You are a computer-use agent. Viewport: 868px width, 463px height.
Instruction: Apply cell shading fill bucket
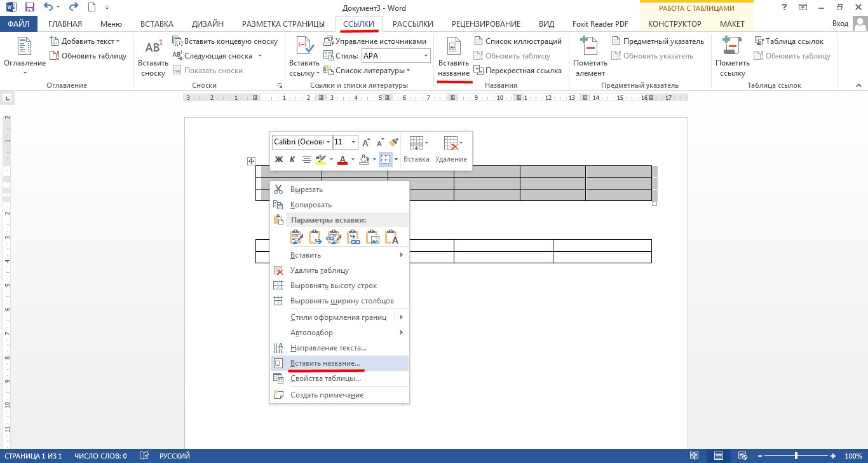coord(364,160)
